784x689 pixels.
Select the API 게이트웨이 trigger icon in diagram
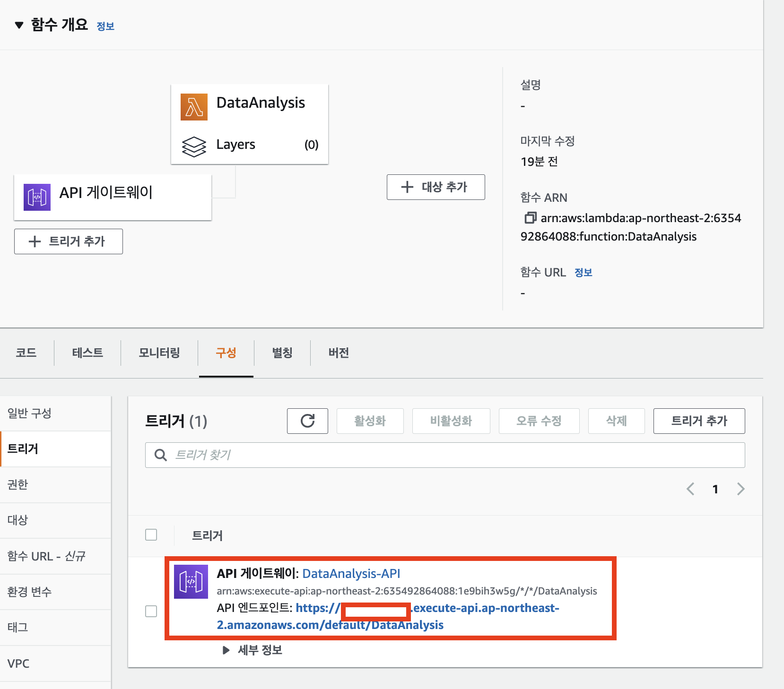pos(37,197)
